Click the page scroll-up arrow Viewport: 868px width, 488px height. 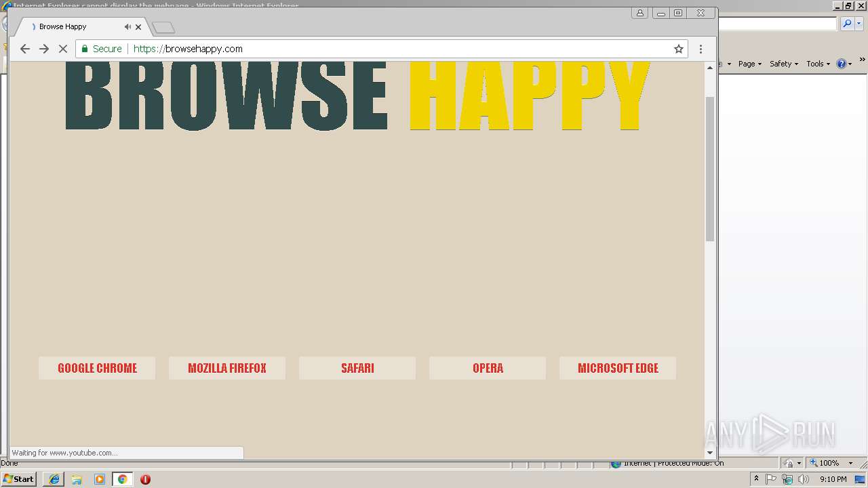pyautogui.click(x=710, y=68)
